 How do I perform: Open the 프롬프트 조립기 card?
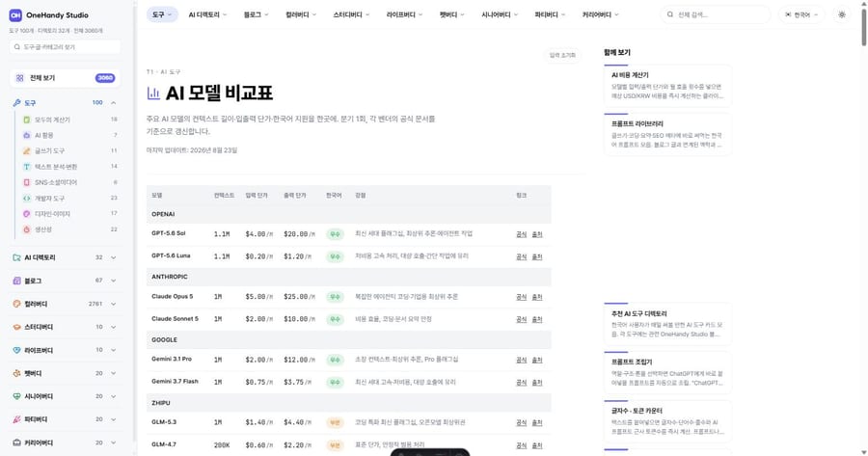[x=667, y=372]
